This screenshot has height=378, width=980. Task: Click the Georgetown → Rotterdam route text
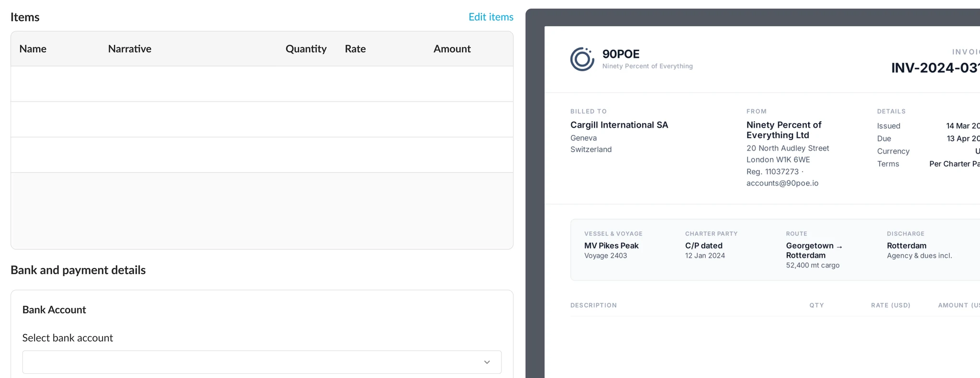click(x=814, y=250)
